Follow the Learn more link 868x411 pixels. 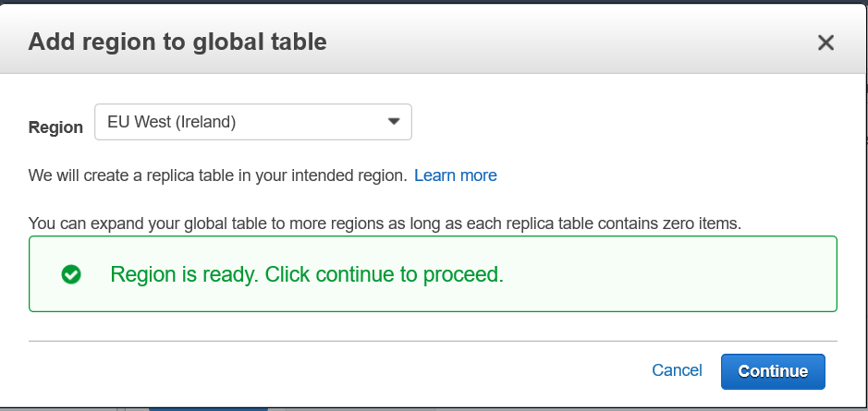coord(455,175)
